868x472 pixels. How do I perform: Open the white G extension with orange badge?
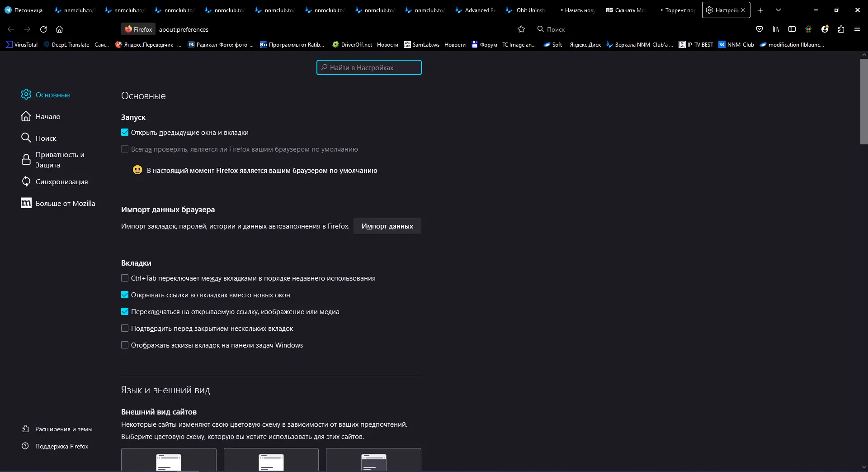pyautogui.click(x=825, y=29)
